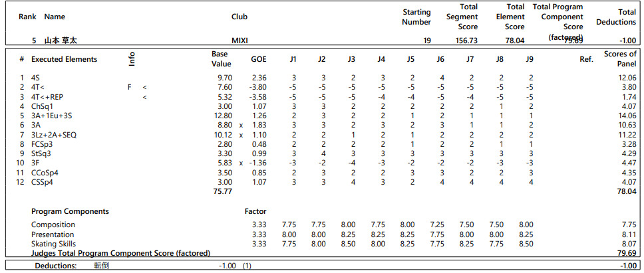Click the ChSq1 element label
The height and width of the screenshot is (273, 644).
pyautogui.click(x=42, y=106)
